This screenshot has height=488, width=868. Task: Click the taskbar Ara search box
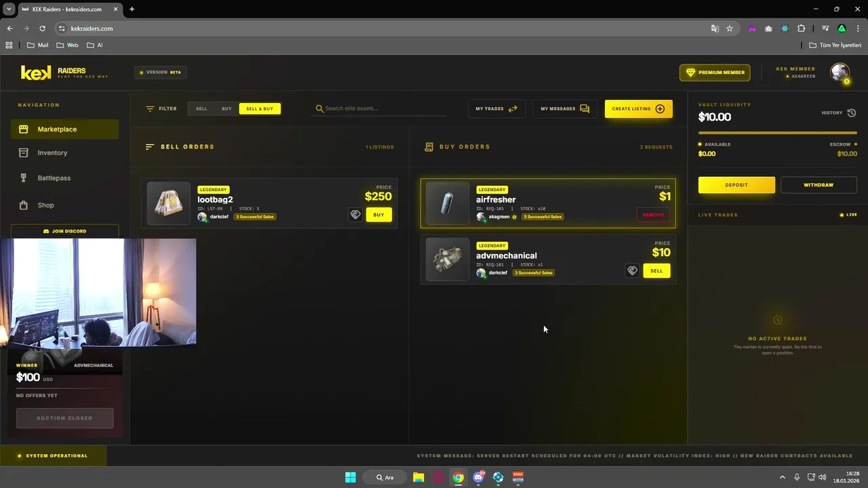[x=384, y=477]
